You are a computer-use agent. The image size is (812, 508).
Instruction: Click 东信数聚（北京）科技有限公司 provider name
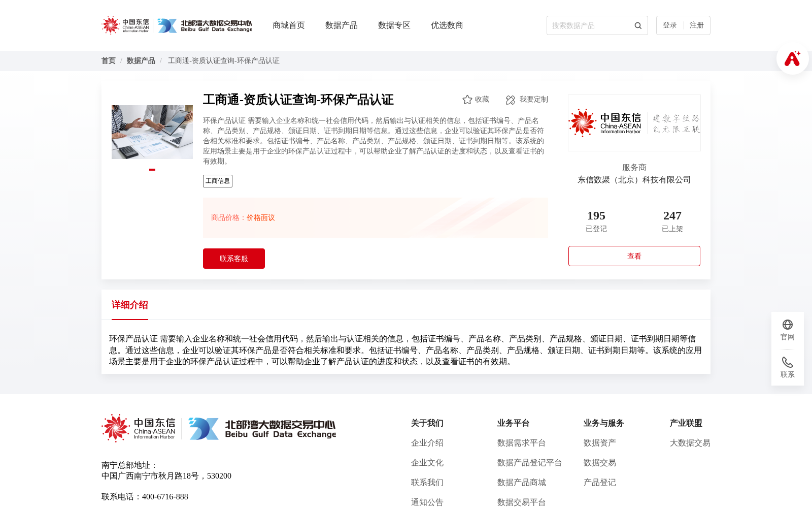click(634, 180)
